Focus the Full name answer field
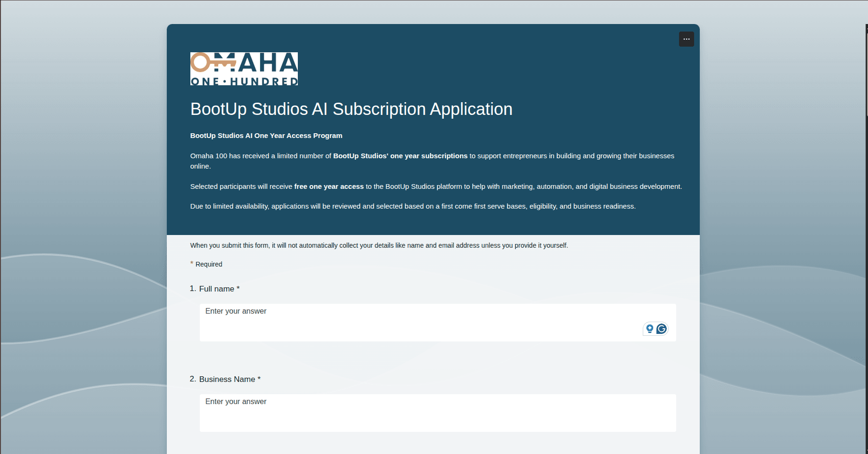Screen dimensions: 868x454 point(438,323)
